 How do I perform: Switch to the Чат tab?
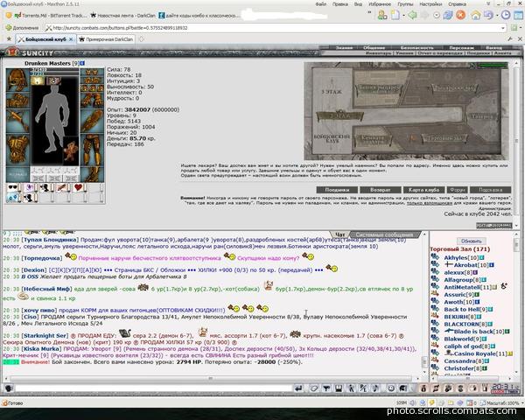(x=339, y=234)
